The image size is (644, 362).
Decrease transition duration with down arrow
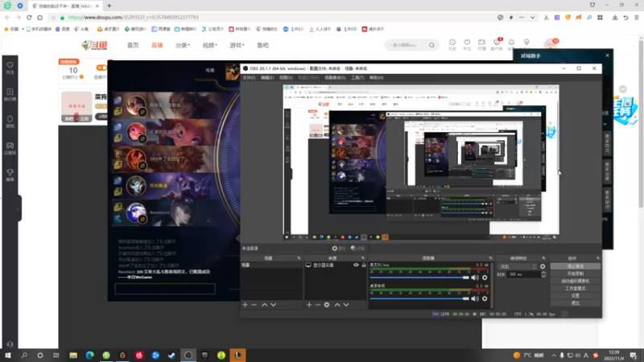pos(543,276)
